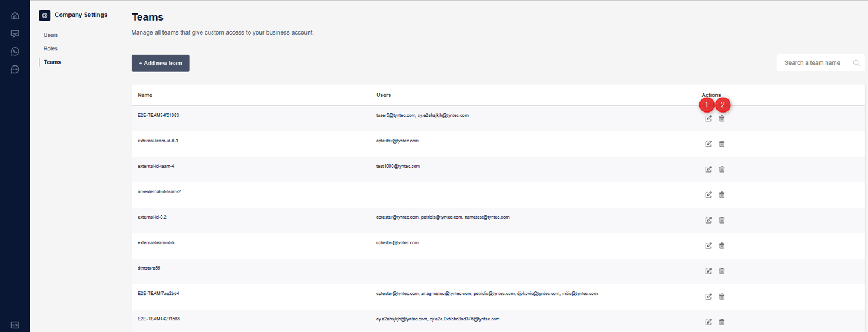Edit team external-team-id-6-1
This screenshot has height=332, width=868.
(708, 144)
